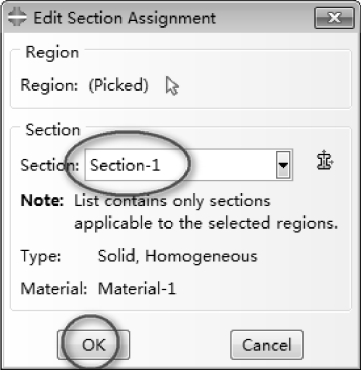Click the Material: label

click(54, 289)
